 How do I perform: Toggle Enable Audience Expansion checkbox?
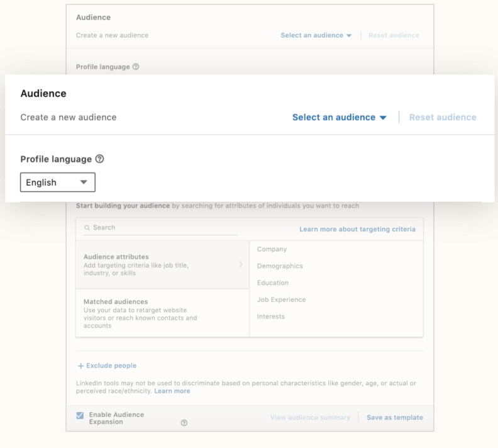(80, 415)
